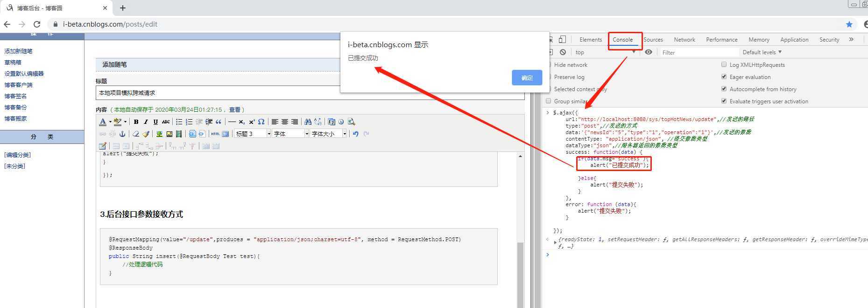Toggle the device toolbar icon in DevTools
The width and height of the screenshot is (868, 308).
[562, 40]
